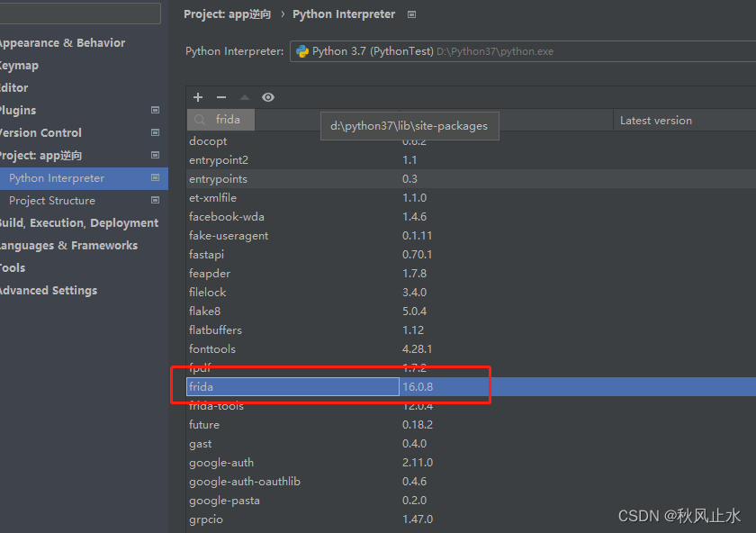Click the Python logo in interpreter field
756x533 pixels.
point(302,51)
